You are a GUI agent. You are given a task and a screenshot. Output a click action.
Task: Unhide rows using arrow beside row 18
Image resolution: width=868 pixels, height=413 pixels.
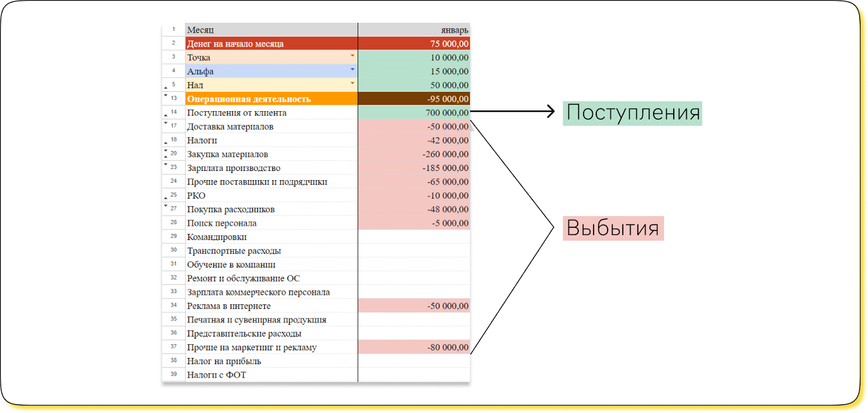pos(165,143)
